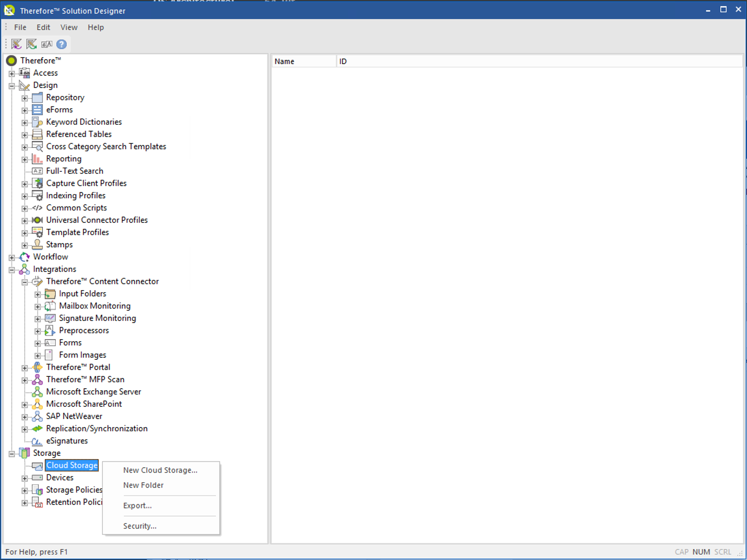Viewport: 747px width, 560px height.
Task: Click the Microsoft Exchange Server icon
Action: pos(37,392)
